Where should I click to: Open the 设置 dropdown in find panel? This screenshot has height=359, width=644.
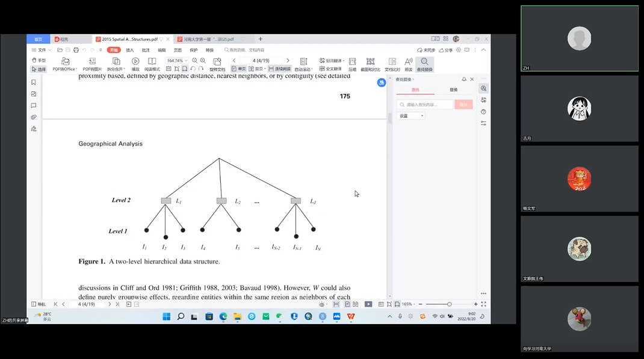pyautogui.click(x=412, y=116)
